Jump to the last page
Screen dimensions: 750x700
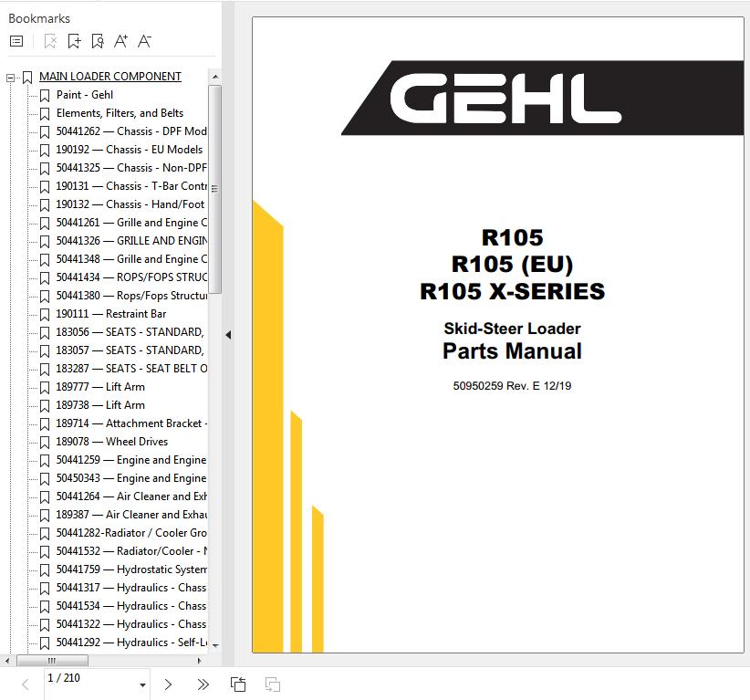click(x=203, y=684)
